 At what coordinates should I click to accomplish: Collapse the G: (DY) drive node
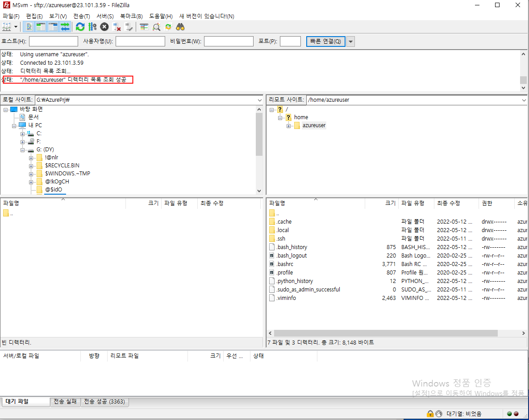click(x=23, y=150)
